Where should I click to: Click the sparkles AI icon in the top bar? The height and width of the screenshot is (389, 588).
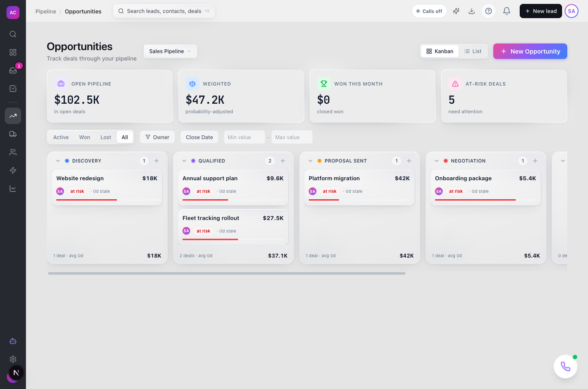[x=456, y=11]
